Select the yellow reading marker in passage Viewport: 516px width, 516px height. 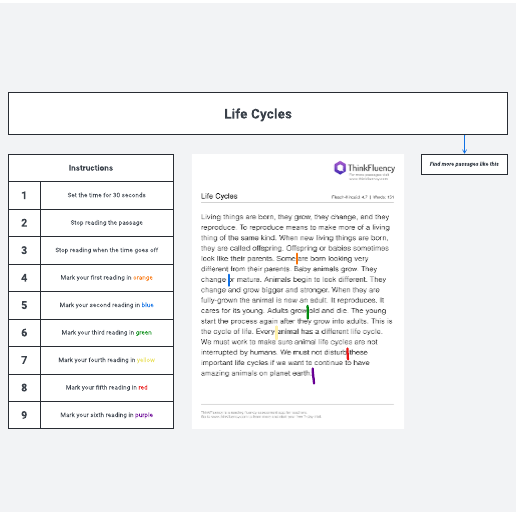point(276,332)
